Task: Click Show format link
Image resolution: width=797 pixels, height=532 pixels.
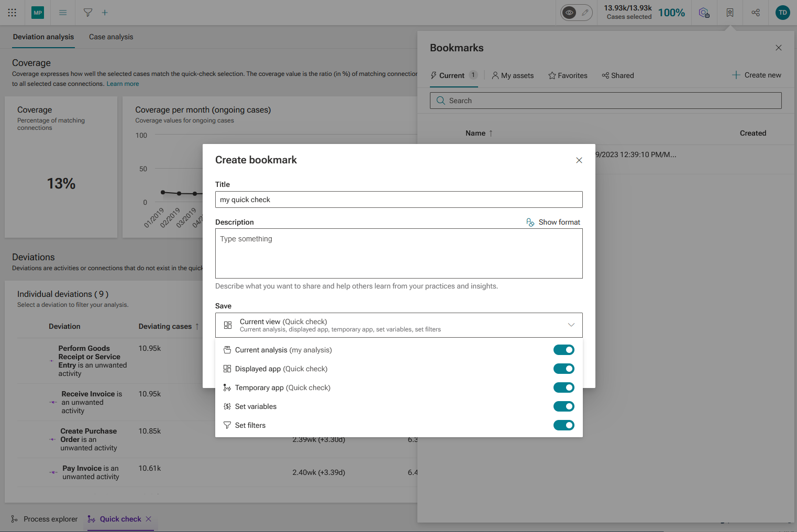Action: click(x=554, y=222)
